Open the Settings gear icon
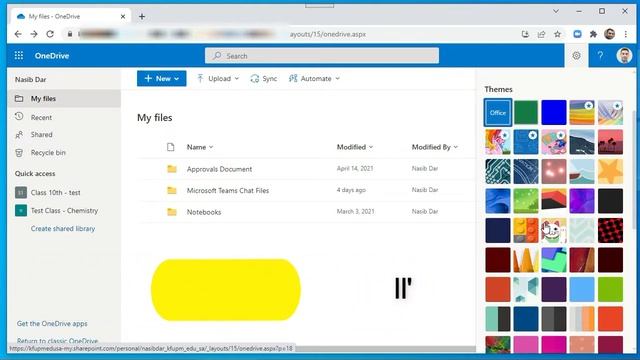This screenshot has width=640, height=360. [x=576, y=56]
